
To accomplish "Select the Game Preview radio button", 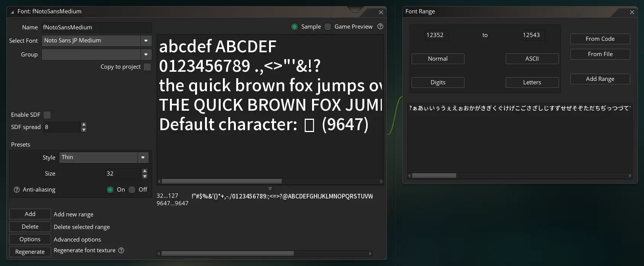I will point(328,27).
